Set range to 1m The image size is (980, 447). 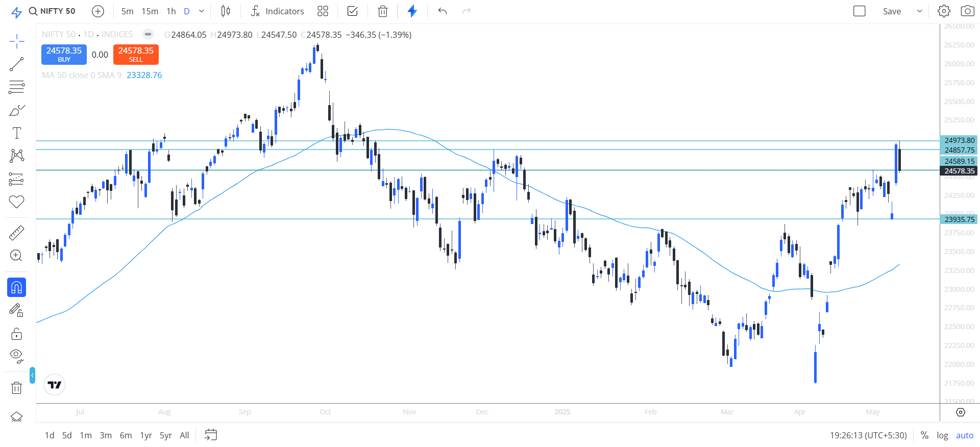click(x=86, y=435)
